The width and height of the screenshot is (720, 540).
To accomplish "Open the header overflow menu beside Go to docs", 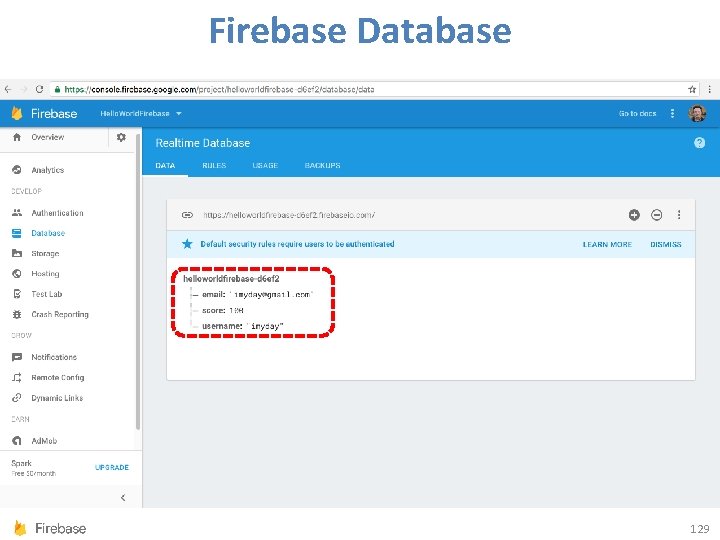I will tap(672, 113).
